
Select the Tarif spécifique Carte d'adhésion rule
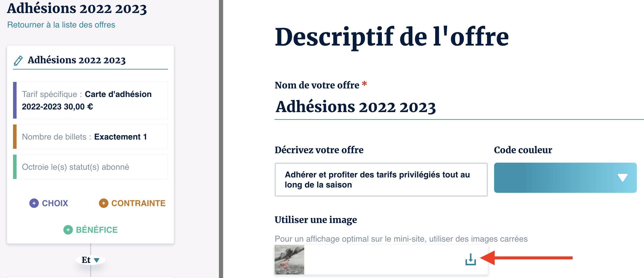(x=91, y=100)
